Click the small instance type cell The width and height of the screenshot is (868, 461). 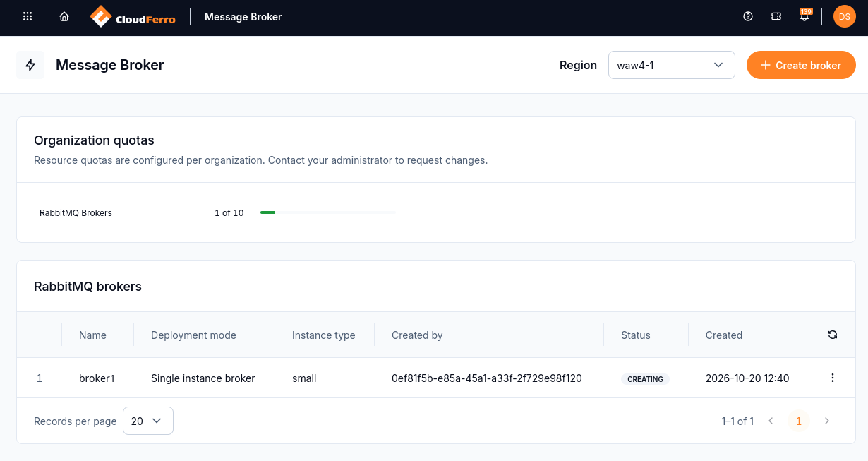[304, 378]
